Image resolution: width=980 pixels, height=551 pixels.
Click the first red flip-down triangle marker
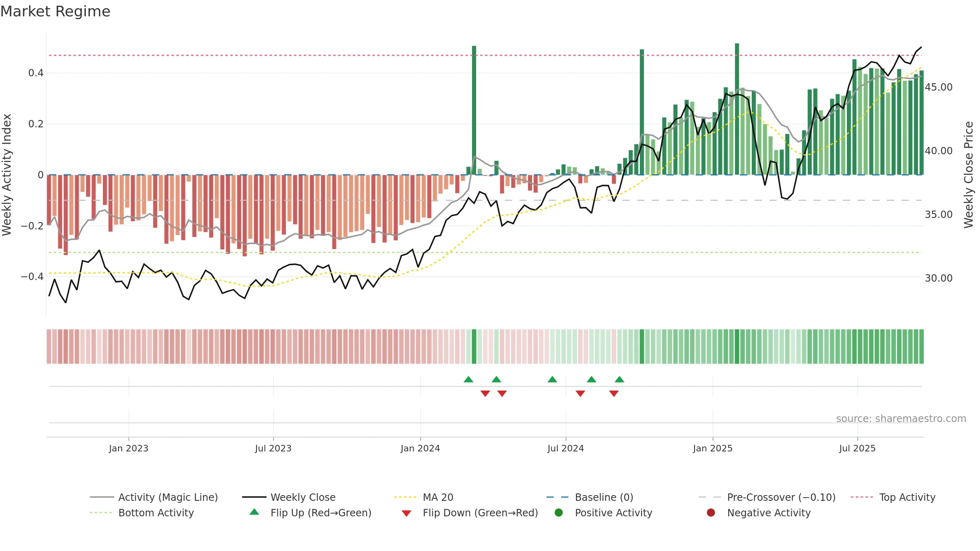click(x=485, y=393)
